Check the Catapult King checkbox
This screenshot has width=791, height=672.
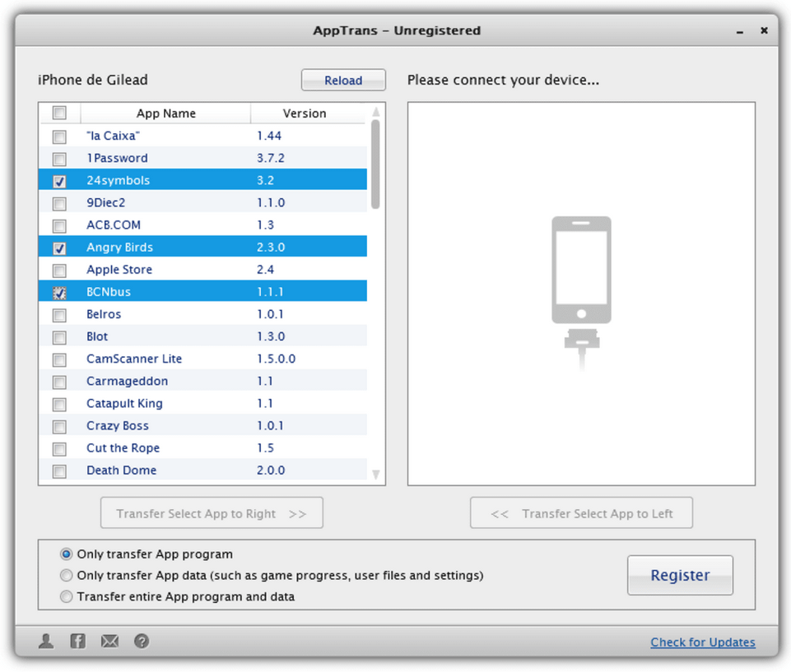[59, 404]
